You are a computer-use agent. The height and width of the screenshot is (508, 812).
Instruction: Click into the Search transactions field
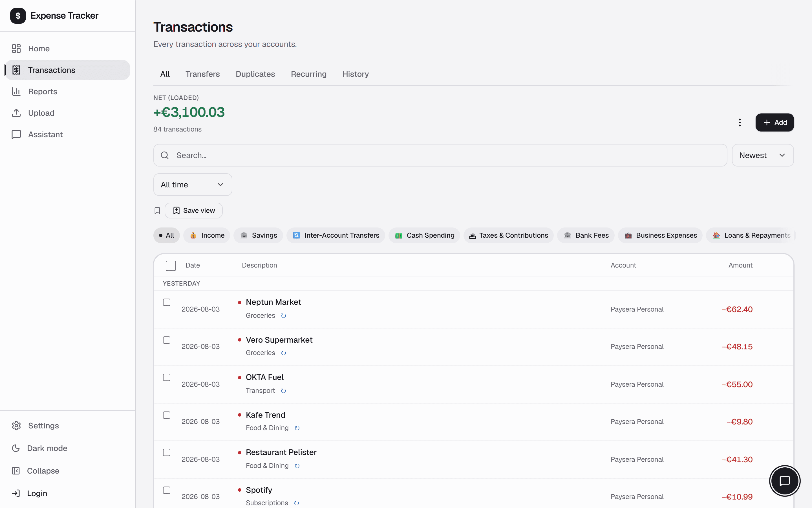coord(440,155)
